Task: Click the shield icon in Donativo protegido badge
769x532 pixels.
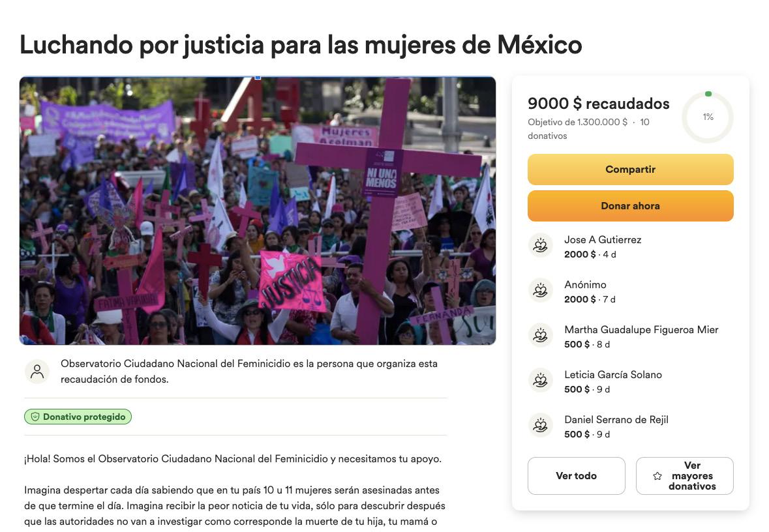Action: click(x=35, y=417)
